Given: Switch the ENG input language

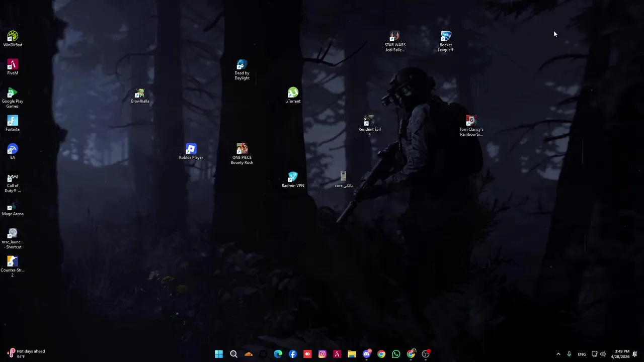Looking at the screenshot, I should click(x=582, y=354).
